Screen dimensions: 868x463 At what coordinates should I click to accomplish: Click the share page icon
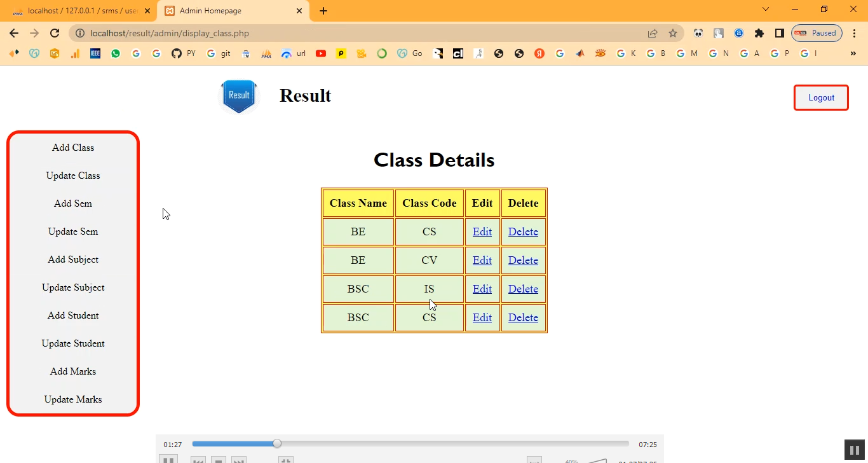point(653,33)
